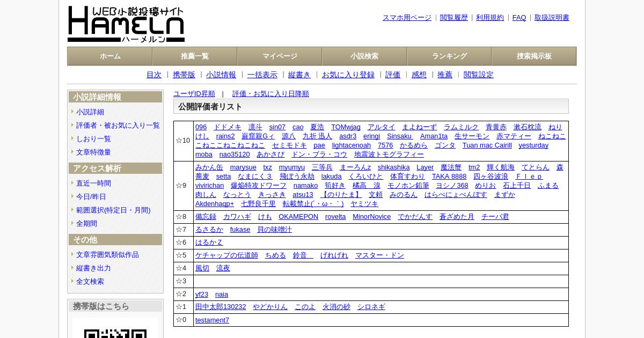
Task: Open user lightacenoah profile
Action: pyautogui.click(x=352, y=145)
